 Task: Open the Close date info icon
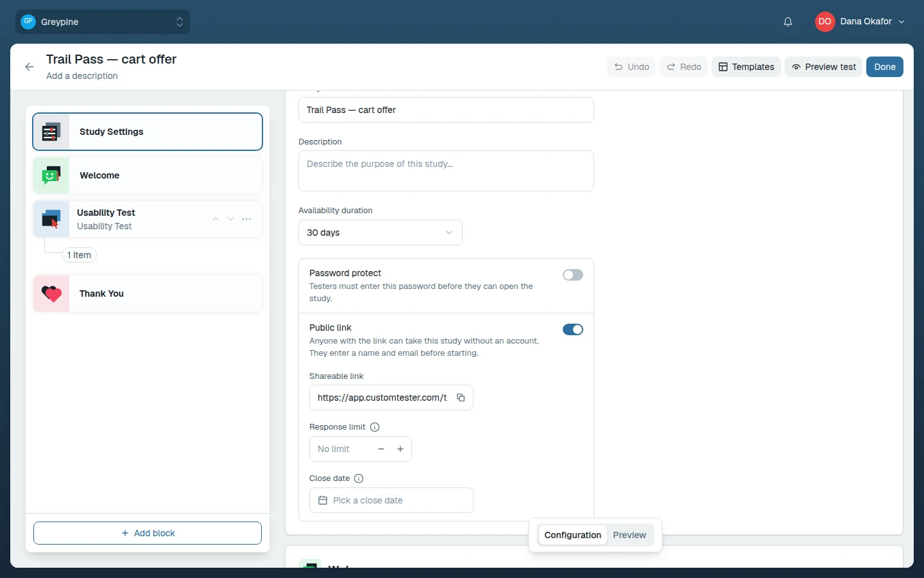(359, 478)
